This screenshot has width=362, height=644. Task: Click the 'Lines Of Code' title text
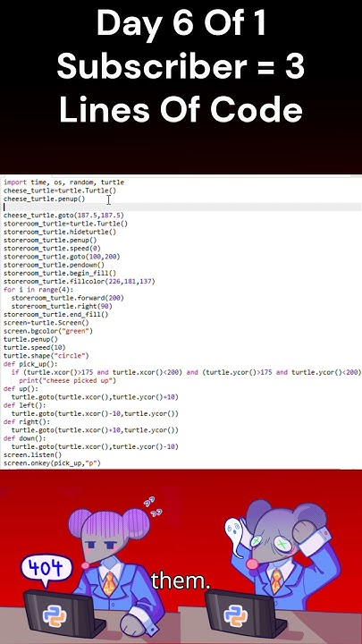coord(181,110)
